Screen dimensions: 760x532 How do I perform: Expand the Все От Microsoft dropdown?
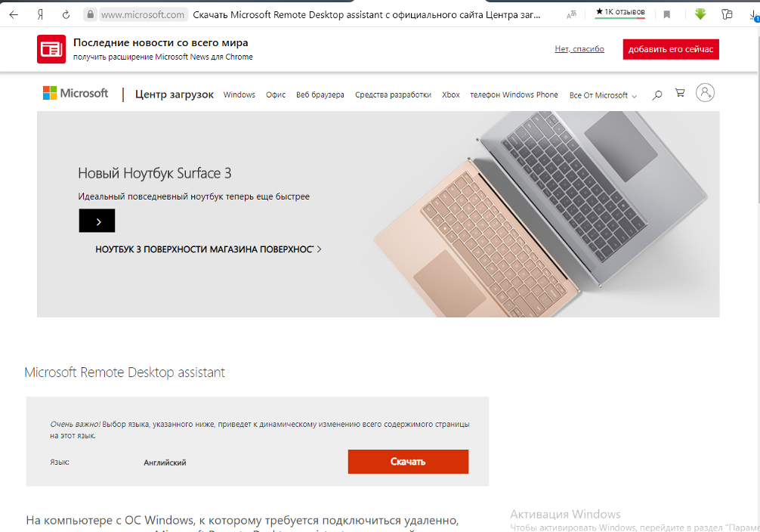603,95
